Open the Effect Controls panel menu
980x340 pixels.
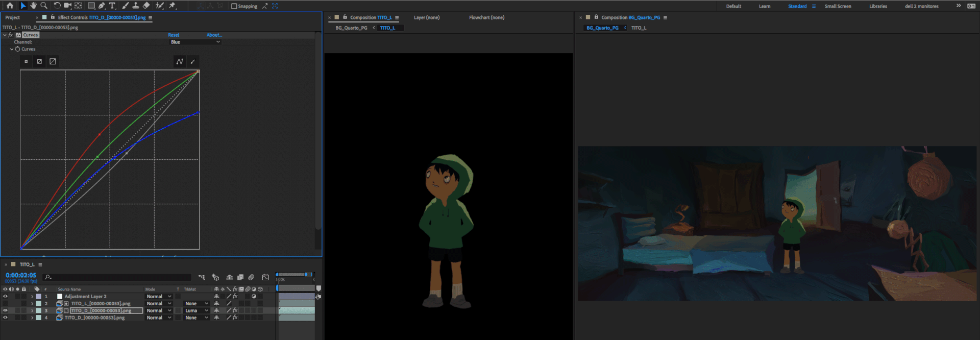[150, 17]
